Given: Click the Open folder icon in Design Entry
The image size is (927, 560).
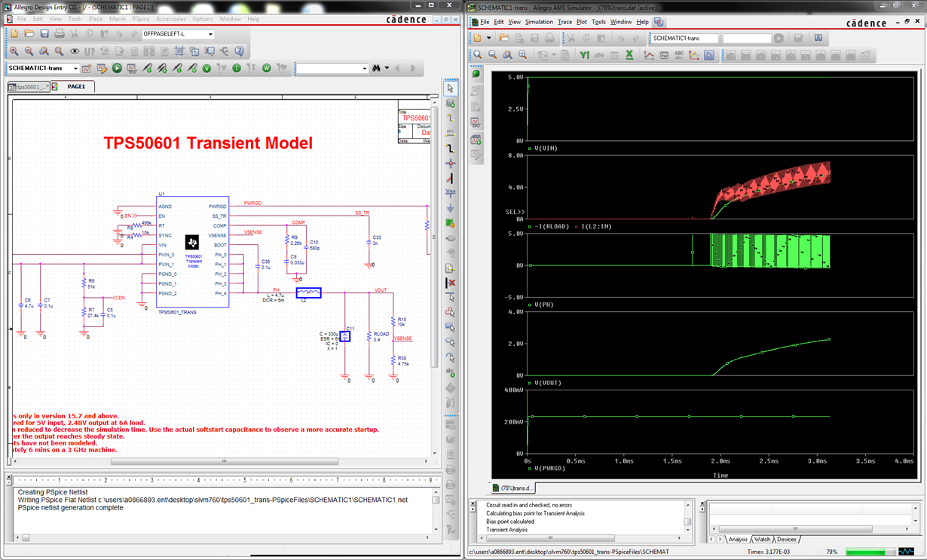Looking at the screenshot, I should [29, 34].
